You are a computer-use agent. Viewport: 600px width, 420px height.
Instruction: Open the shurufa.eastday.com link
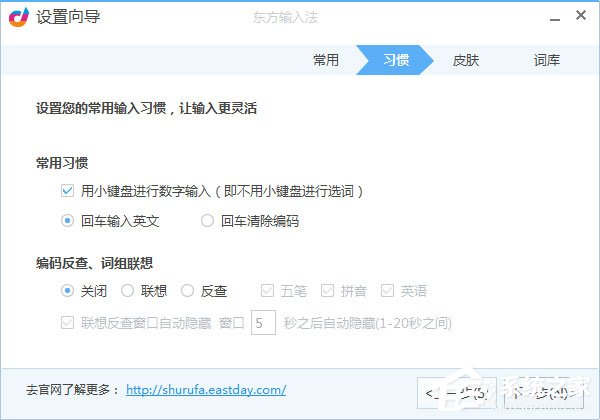pos(206,390)
